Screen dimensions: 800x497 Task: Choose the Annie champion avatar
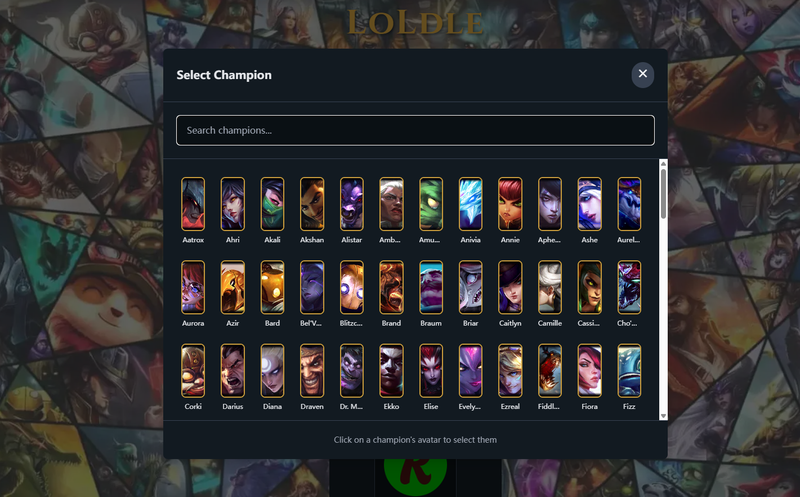[510, 204]
